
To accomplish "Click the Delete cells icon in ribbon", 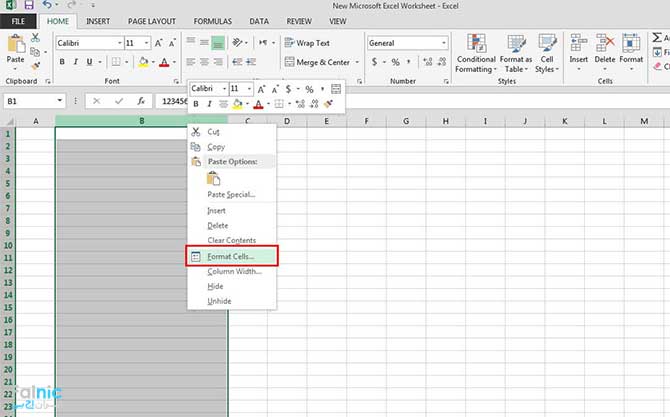I will [605, 51].
